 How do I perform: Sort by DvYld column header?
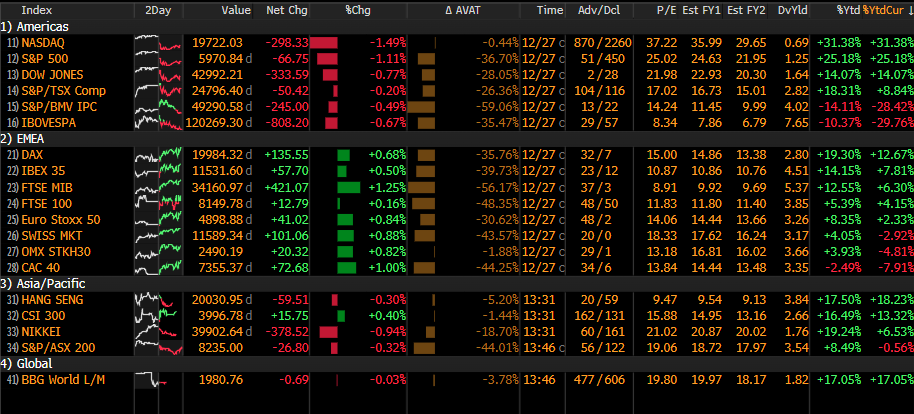(793, 10)
